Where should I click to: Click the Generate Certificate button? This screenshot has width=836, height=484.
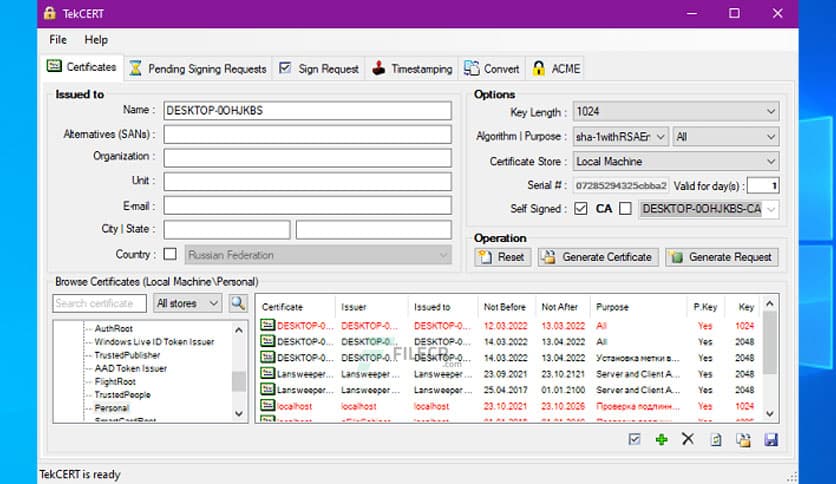pos(598,257)
